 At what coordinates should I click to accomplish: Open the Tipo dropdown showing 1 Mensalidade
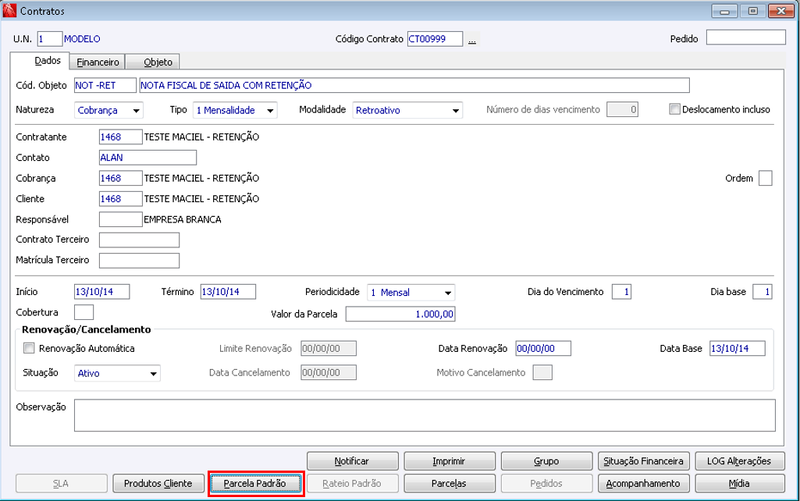click(x=235, y=110)
